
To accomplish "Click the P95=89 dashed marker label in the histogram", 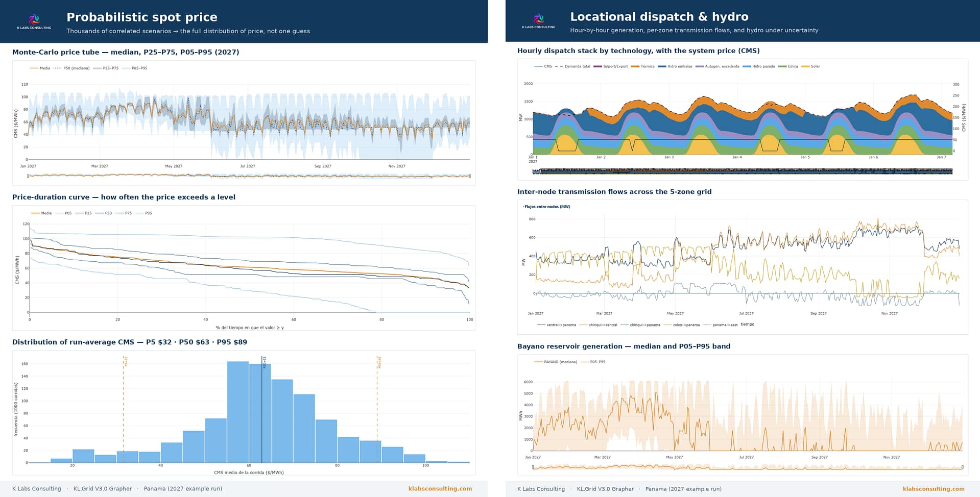I will tap(379, 362).
